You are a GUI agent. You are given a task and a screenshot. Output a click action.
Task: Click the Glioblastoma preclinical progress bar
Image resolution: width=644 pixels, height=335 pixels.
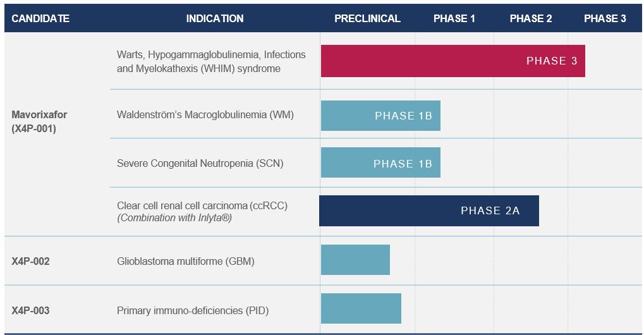[x=355, y=260]
